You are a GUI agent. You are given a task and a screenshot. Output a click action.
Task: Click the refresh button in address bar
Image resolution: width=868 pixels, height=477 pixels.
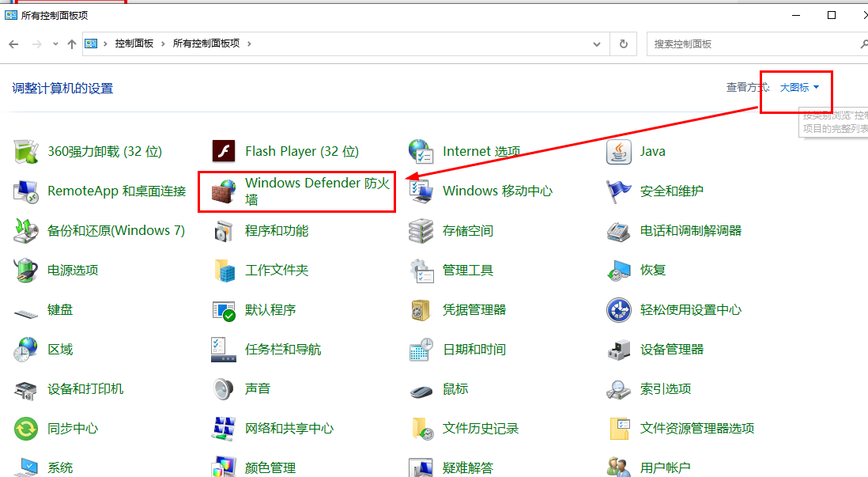click(624, 44)
